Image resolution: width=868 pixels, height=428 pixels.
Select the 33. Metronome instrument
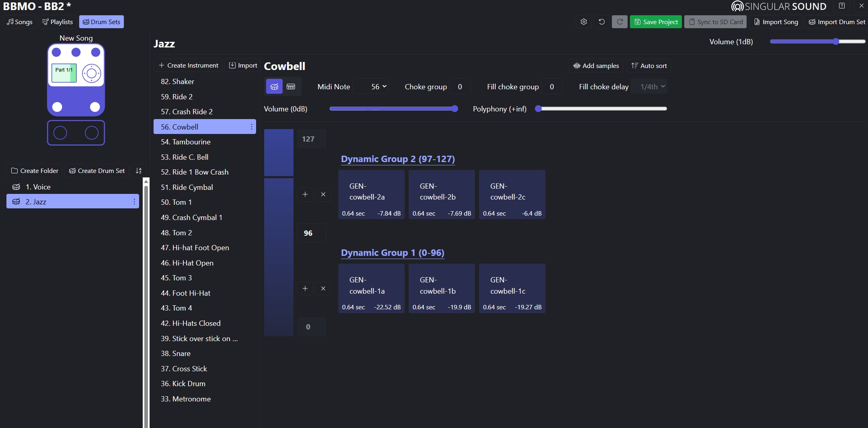point(205,399)
